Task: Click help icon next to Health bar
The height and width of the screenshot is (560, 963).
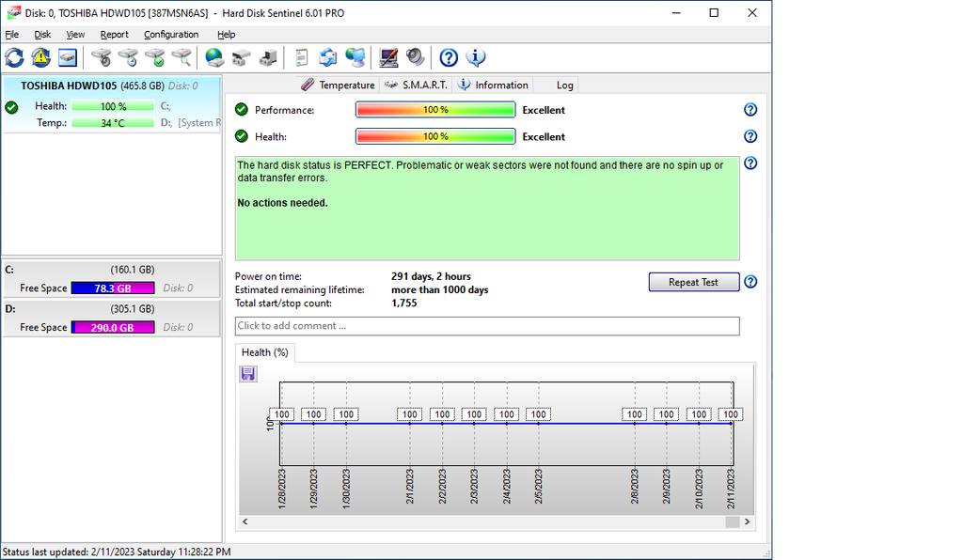Action: pos(750,136)
